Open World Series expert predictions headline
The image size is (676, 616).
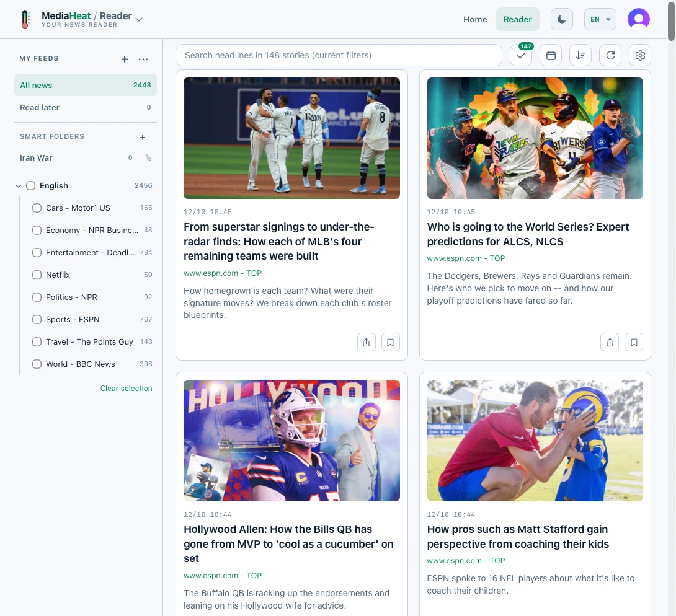[x=528, y=234]
